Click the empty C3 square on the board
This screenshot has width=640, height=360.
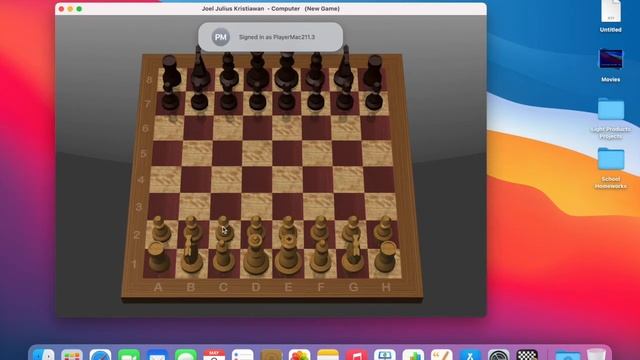(225, 207)
